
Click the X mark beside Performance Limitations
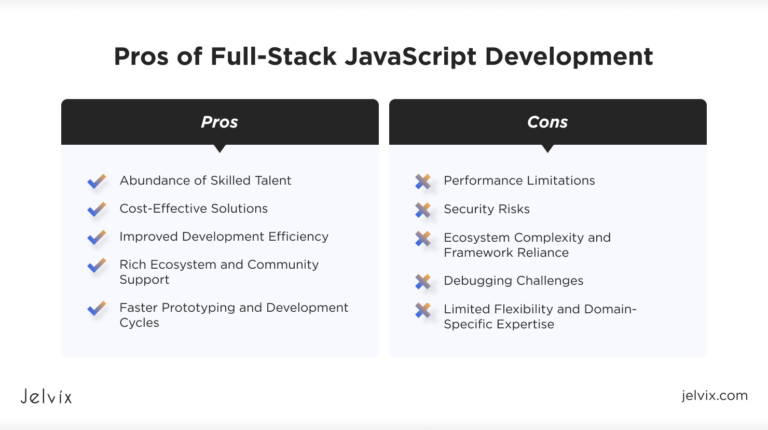[x=423, y=181]
